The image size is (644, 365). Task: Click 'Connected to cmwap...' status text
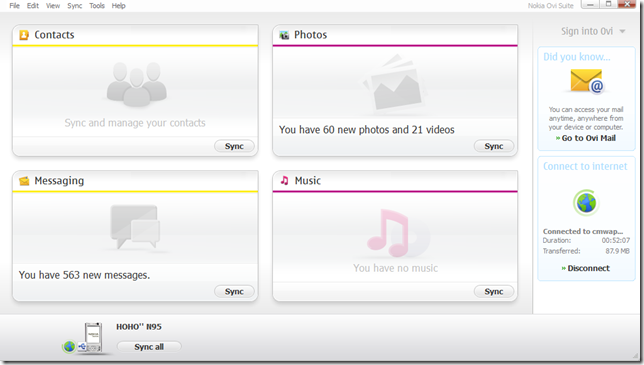(x=583, y=232)
